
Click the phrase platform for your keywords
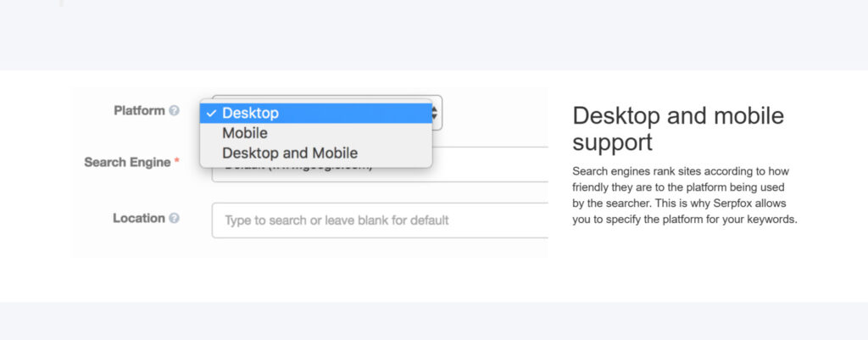tap(727, 220)
